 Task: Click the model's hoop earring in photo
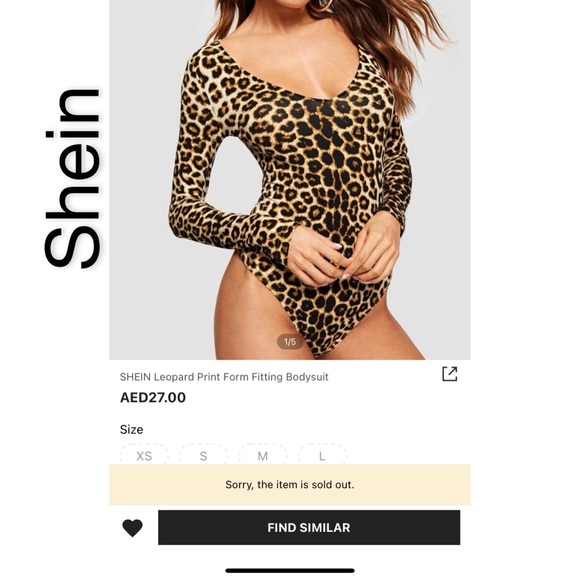[321, 5]
